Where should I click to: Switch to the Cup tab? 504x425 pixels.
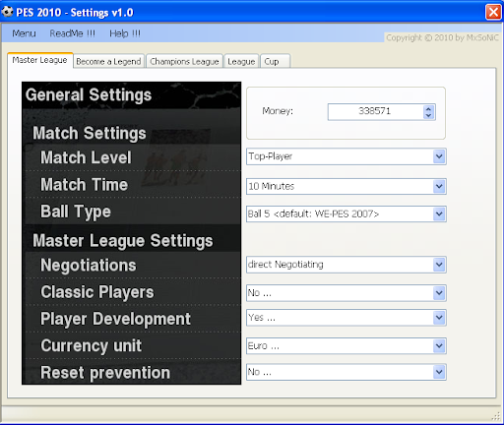click(275, 61)
